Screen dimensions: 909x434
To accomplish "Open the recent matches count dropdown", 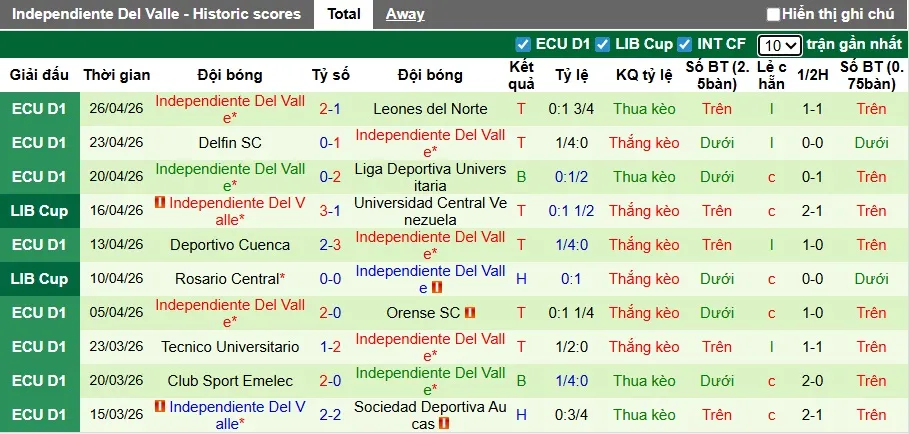I will pos(779,45).
